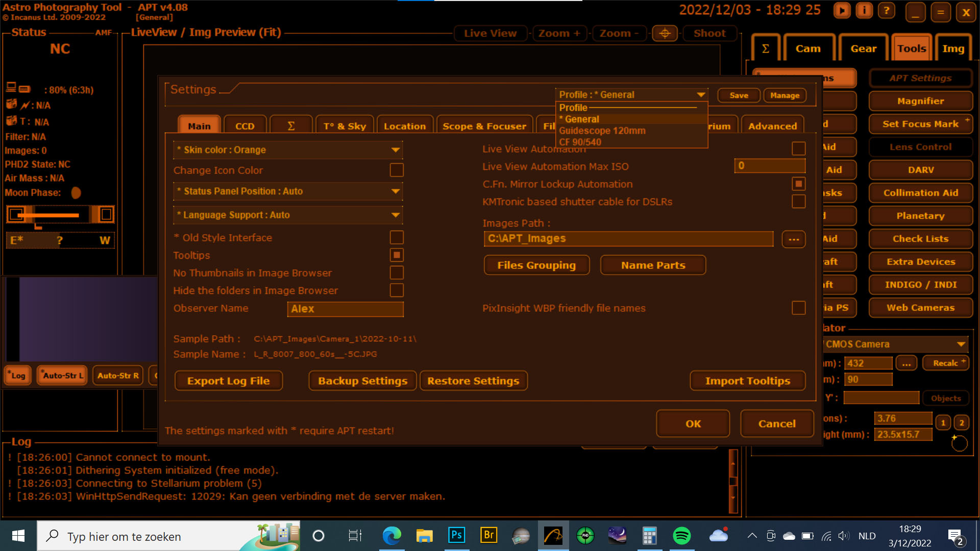Open the APT icon in taskbar

(553, 536)
